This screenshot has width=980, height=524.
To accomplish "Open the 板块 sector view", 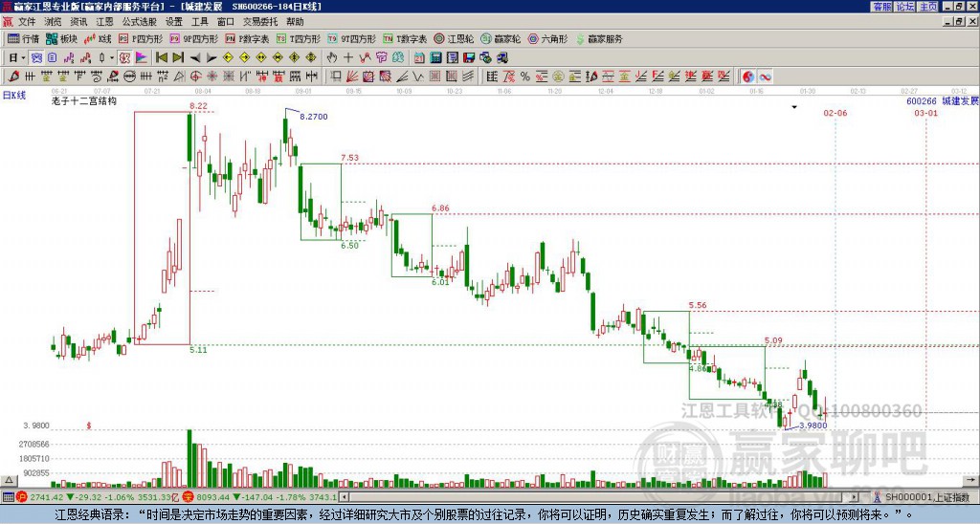I will click(x=60, y=38).
